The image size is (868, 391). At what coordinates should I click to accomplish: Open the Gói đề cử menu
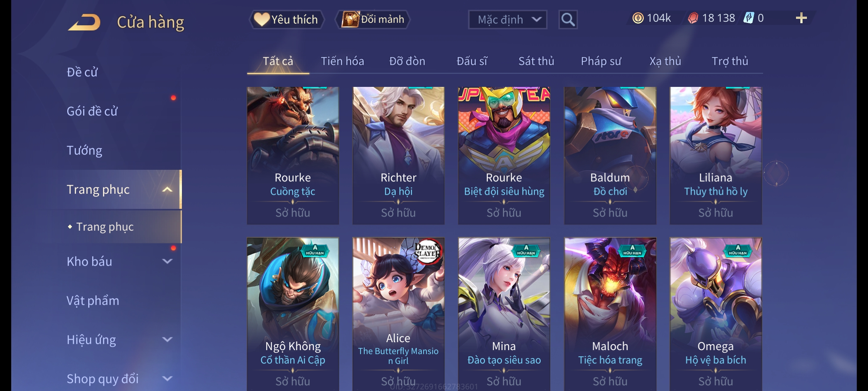click(92, 111)
